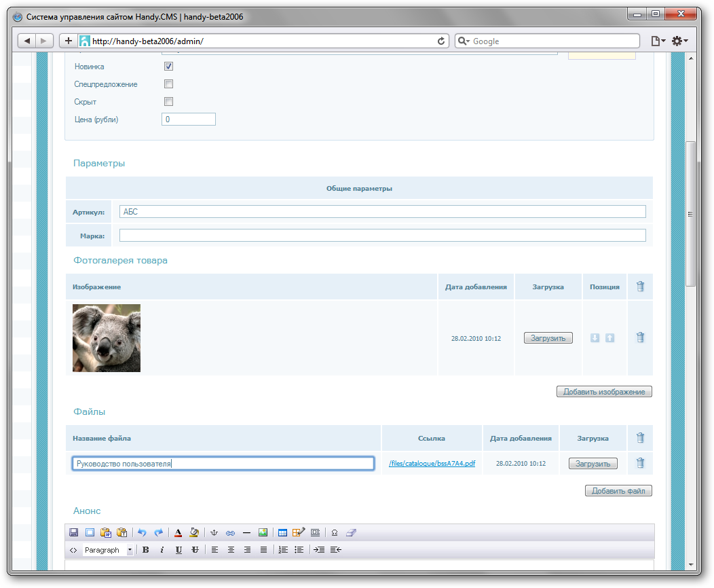The image size is (714, 588).
Task: Click the Марка input field
Action: coord(382,236)
